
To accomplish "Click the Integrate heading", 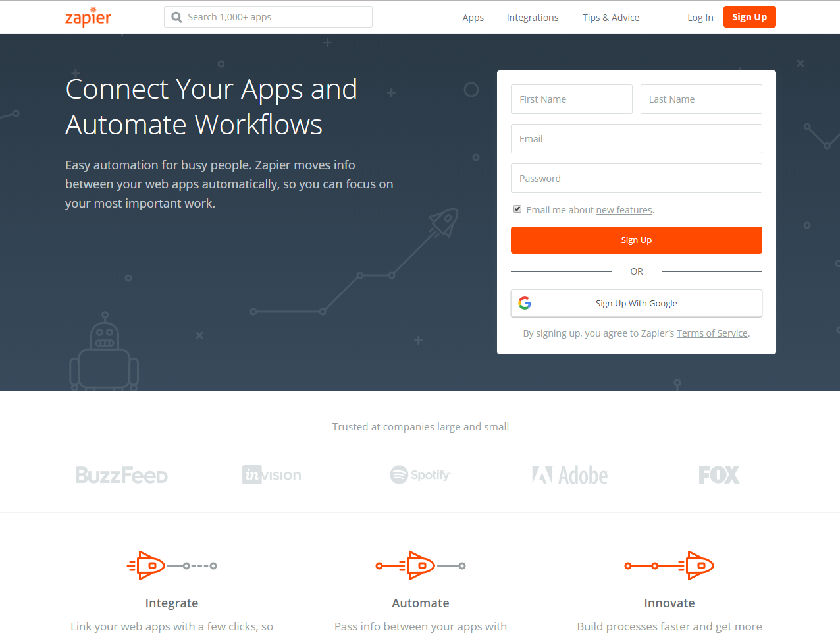I will tap(172, 603).
